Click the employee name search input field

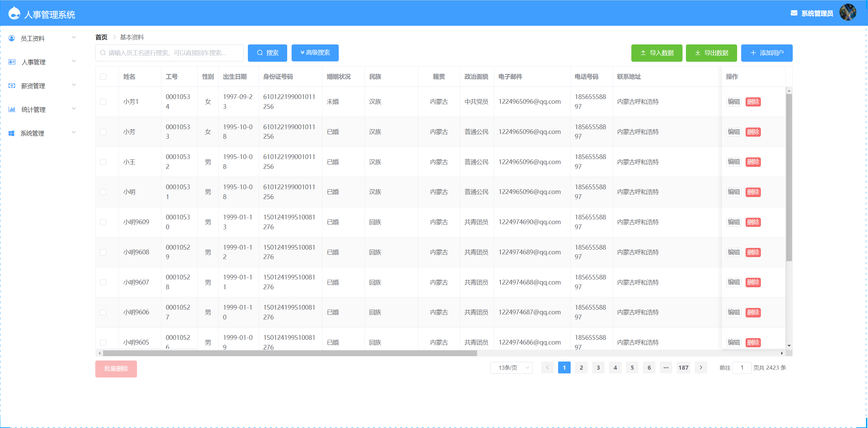[170, 53]
